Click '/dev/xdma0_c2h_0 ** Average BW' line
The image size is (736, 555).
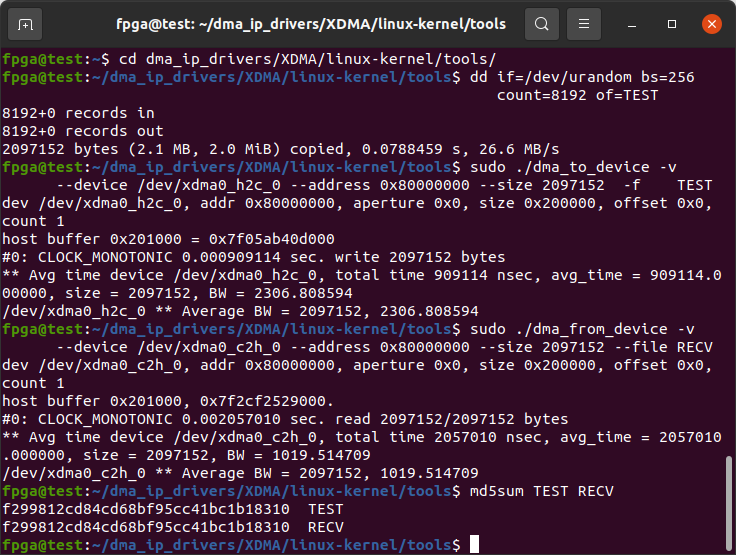tap(240, 473)
